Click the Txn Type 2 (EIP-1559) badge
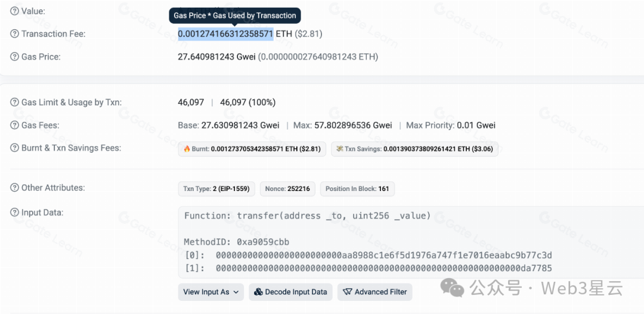Screen dimensions: 644x314 (x=216, y=189)
